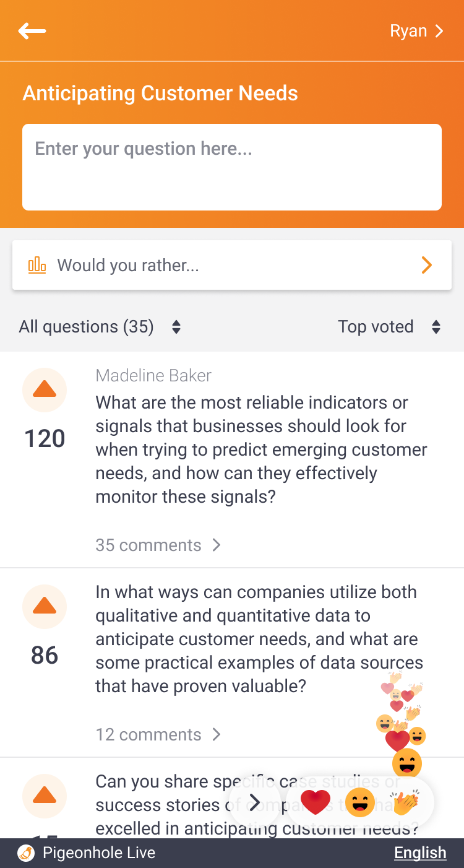Open the 12 comments thread
The width and height of the screenshot is (464, 868).
[158, 734]
